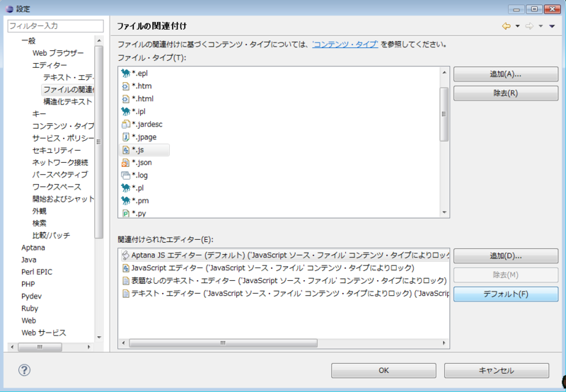Select セキュリティー tree entry

coord(57,150)
